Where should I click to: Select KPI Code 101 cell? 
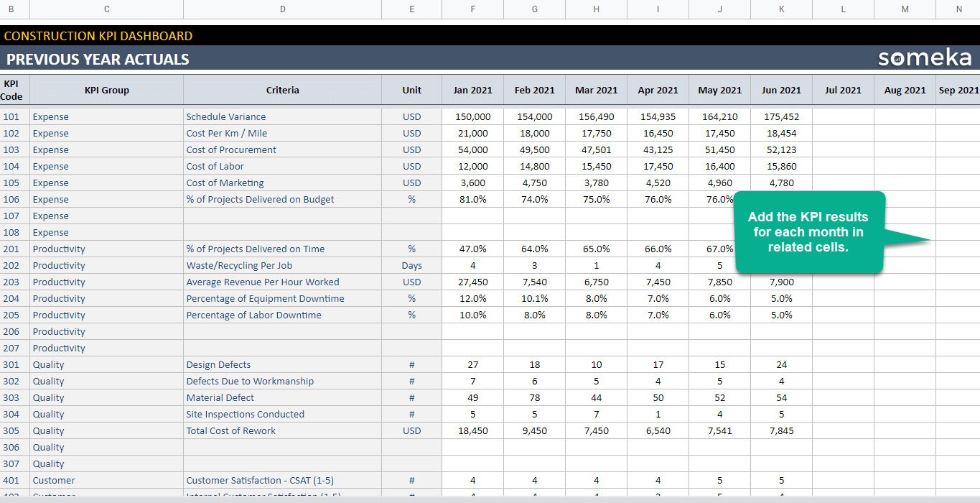(x=13, y=116)
